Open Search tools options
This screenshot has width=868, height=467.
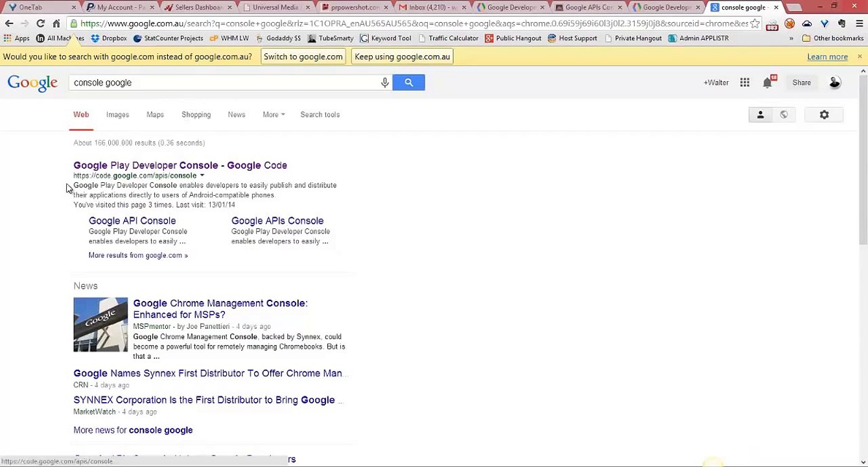pos(320,115)
